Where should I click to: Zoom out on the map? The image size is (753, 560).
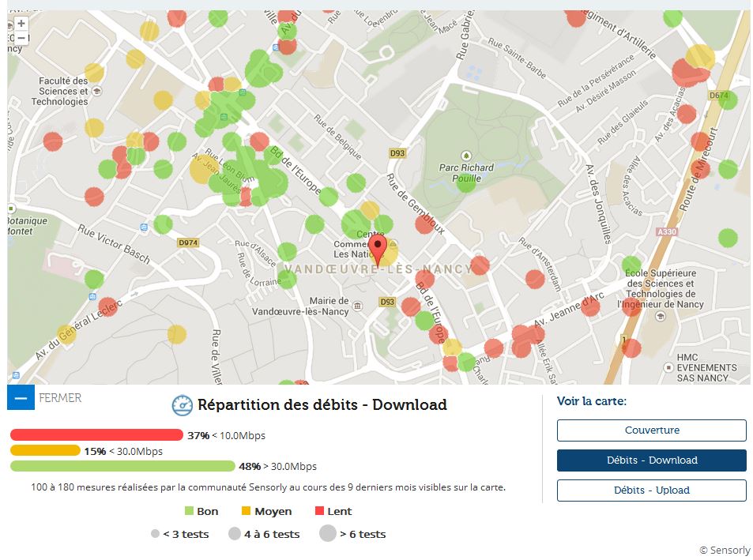coord(21,38)
